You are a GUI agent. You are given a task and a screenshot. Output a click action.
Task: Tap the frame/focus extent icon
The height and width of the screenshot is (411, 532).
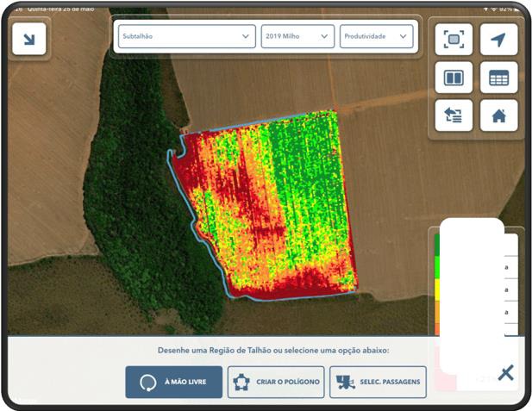point(454,39)
